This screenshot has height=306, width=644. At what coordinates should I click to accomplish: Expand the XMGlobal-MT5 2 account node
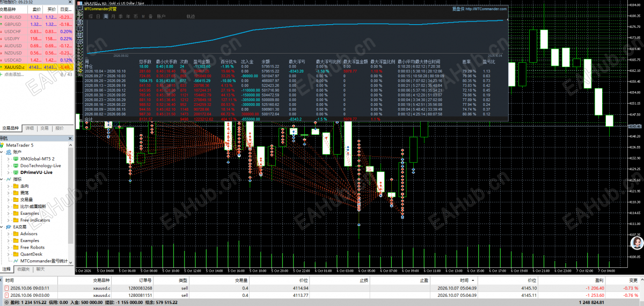(x=9, y=159)
